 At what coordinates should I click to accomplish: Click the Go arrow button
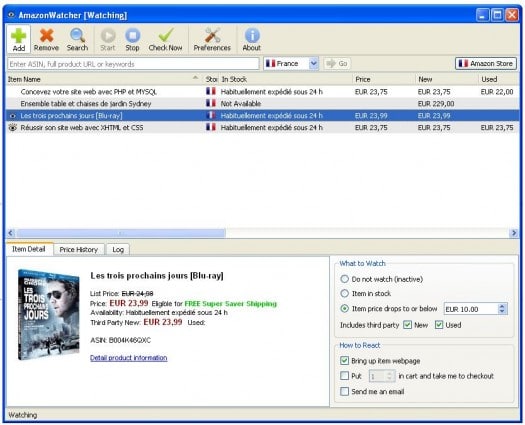pos(337,64)
